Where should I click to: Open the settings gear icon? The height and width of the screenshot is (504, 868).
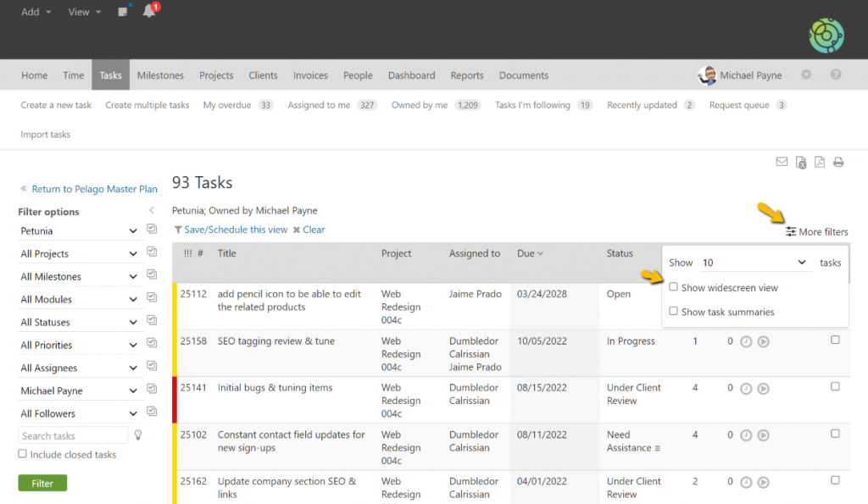pyautogui.click(x=806, y=75)
